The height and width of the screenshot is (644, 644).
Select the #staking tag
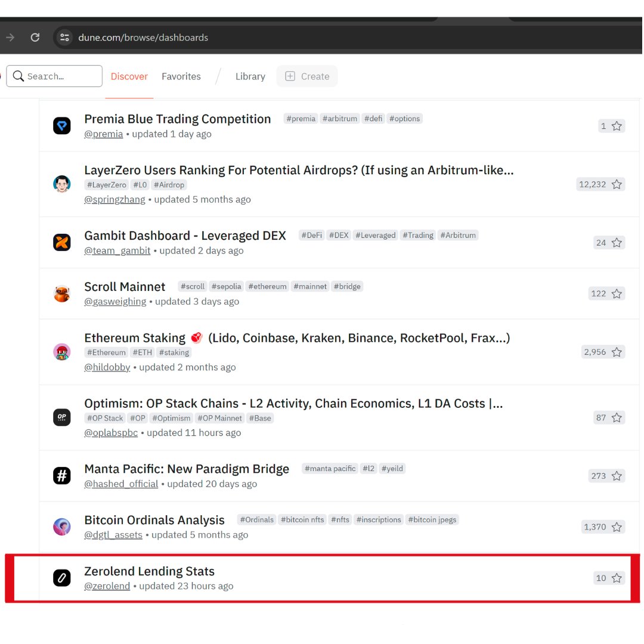174,352
